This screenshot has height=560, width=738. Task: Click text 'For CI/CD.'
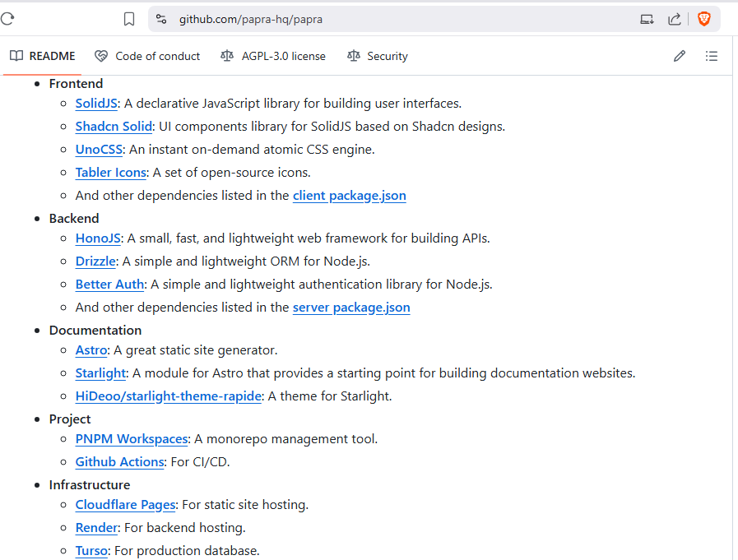(200, 463)
